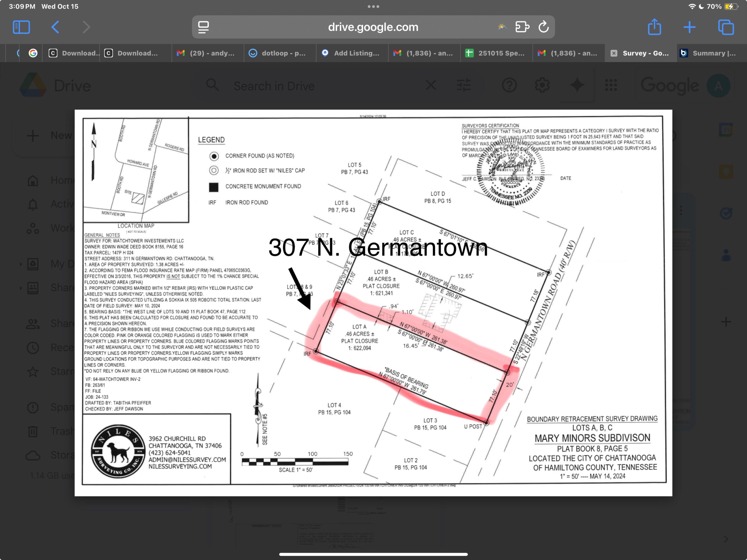Click the drive.google.com address field
747x560 pixels.
click(373, 27)
